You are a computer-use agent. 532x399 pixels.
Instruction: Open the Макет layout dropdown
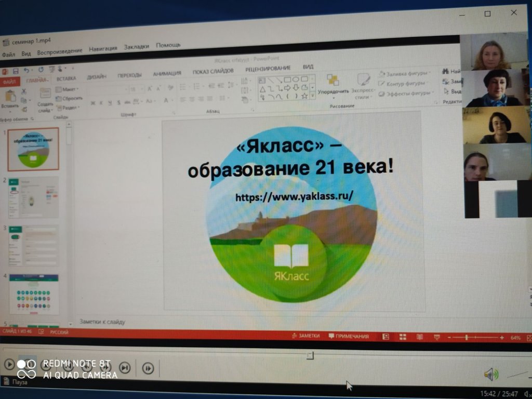68,89
